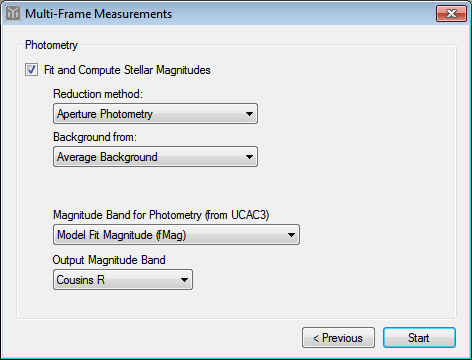
Task: Click the 'Output Magnitude Band' label
Action: (x=109, y=260)
